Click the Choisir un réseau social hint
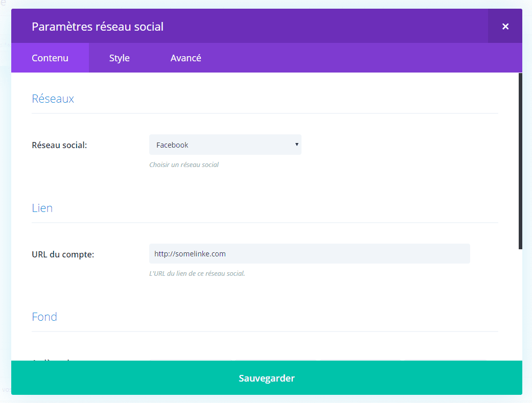This screenshot has height=403, width=532. pyautogui.click(x=184, y=164)
